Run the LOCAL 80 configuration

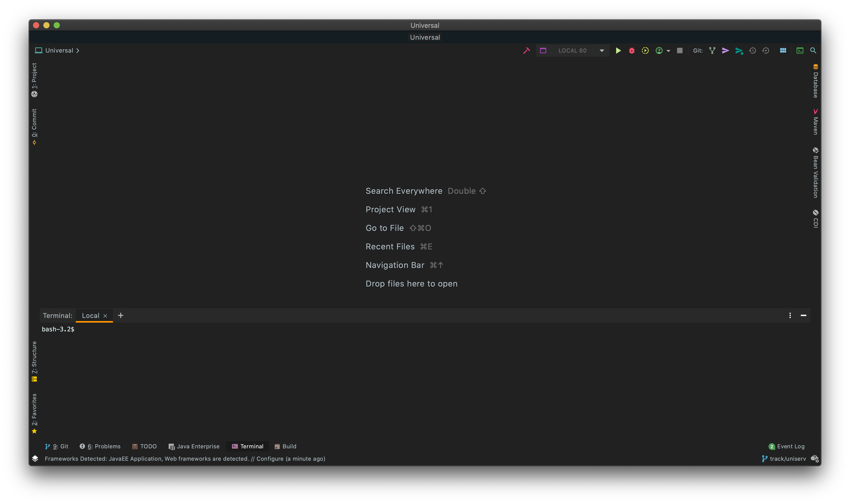[x=618, y=51]
